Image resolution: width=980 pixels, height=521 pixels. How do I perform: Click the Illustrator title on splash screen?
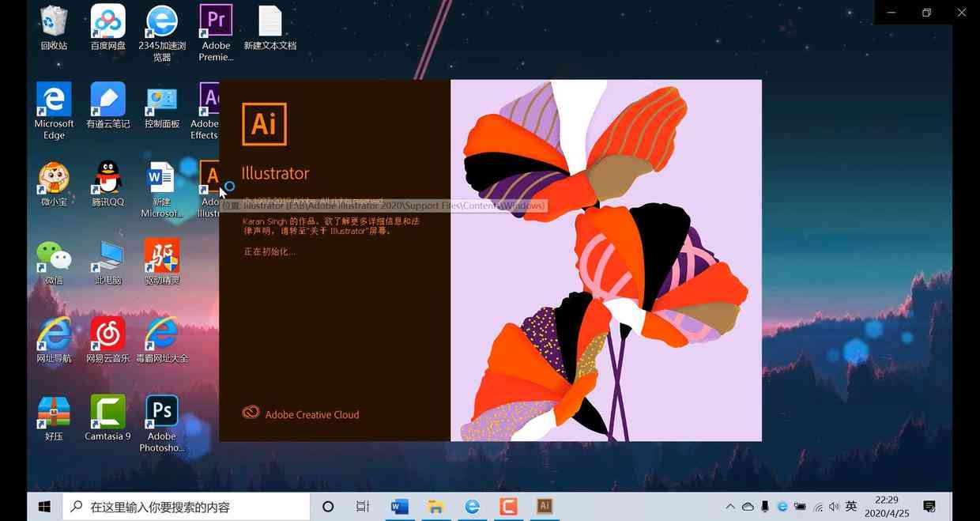(x=275, y=173)
